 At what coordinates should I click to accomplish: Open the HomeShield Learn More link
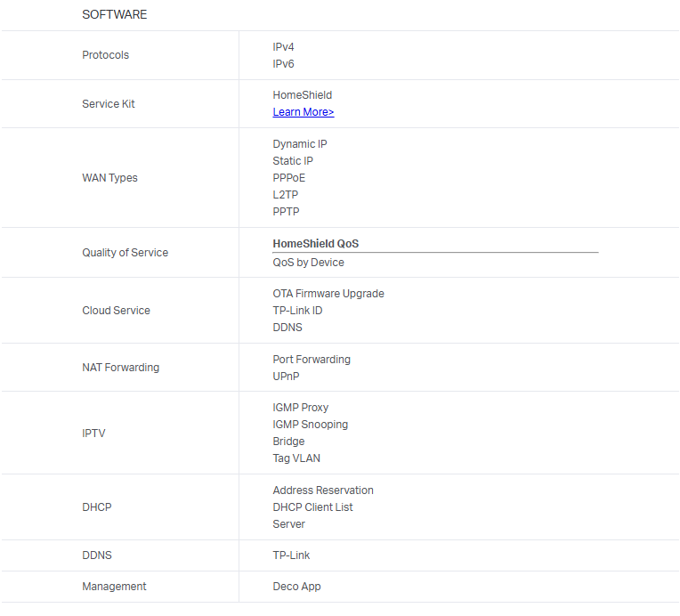coord(303,112)
